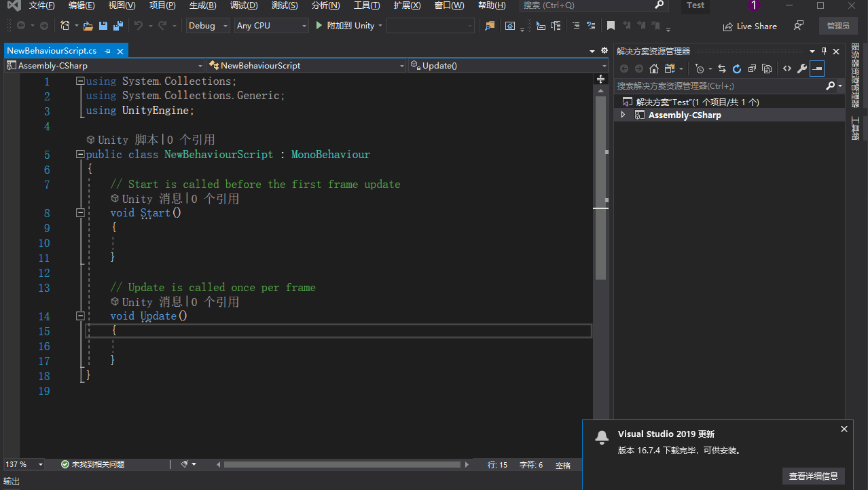Click the Properties wrench in Solution Explorer
The height and width of the screenshot is (490, 868).
[802, 68]
